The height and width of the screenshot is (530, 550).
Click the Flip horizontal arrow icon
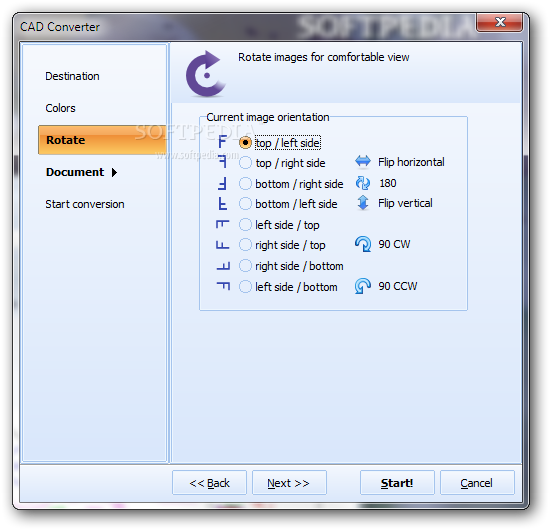coord(363,162)
